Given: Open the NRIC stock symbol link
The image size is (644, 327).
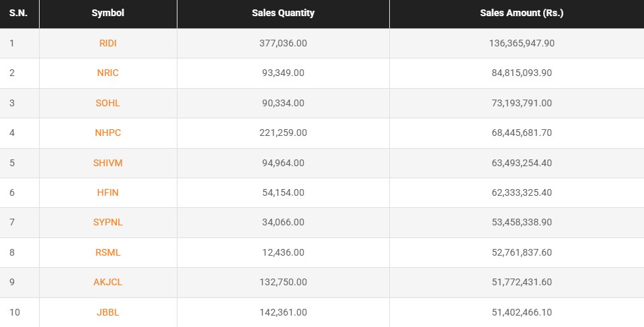Looking at the screenshot, I should [108, 73].
